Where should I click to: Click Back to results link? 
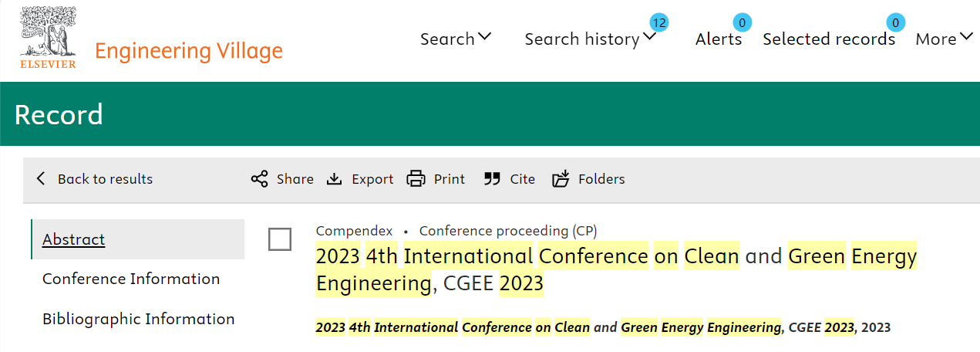tap(105, 179)
